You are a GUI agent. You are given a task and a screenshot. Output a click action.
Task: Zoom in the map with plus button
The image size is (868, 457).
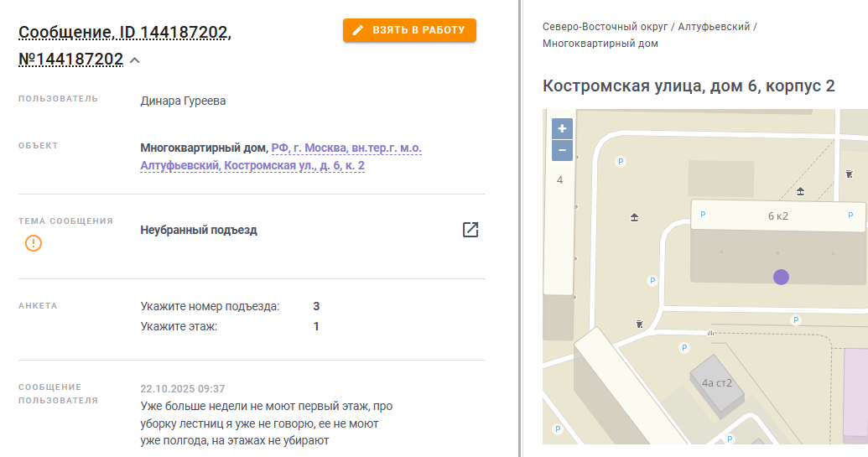[562, 128]
